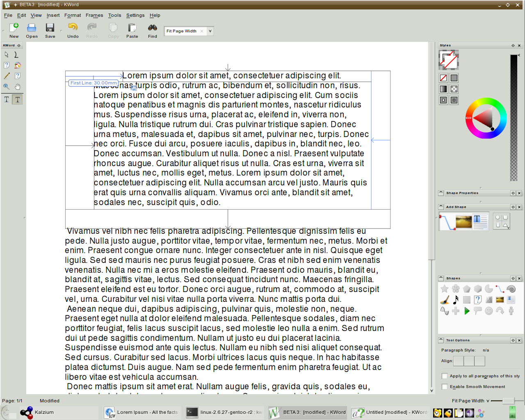
Task: Open Find with the binoculars icon
Action: click(x=153, y=31)
